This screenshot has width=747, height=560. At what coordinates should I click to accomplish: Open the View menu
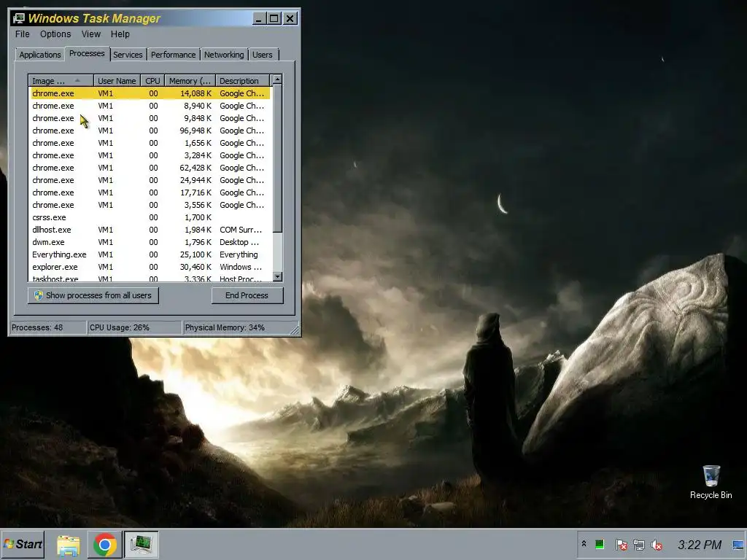click(x=90, y=34)
